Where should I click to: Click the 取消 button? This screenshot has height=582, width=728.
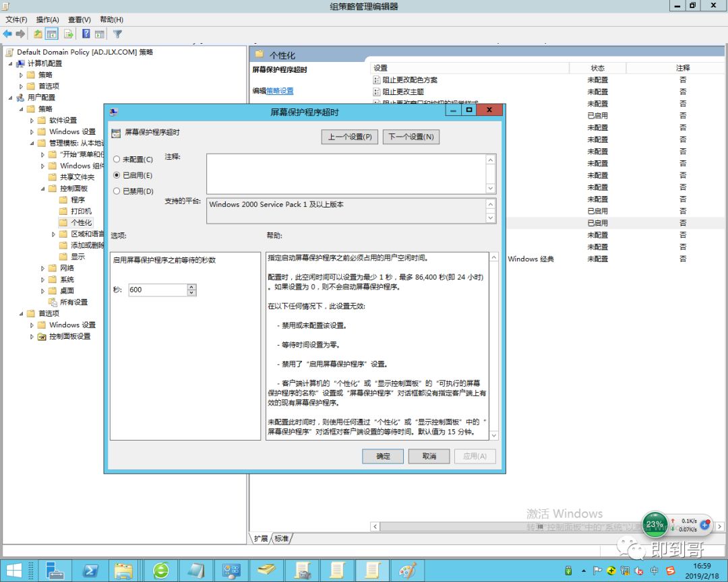(x=429, y=456)
